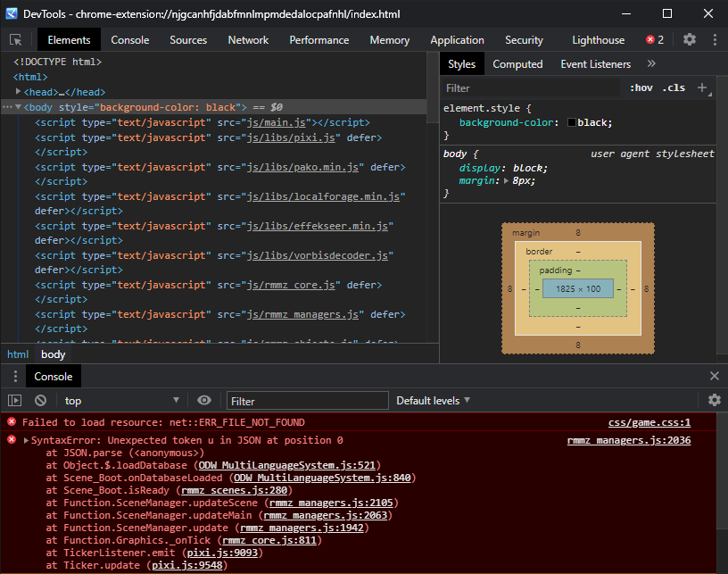Click the display: block declaration
The image size is (728, 574).
[x=503, y=168]
